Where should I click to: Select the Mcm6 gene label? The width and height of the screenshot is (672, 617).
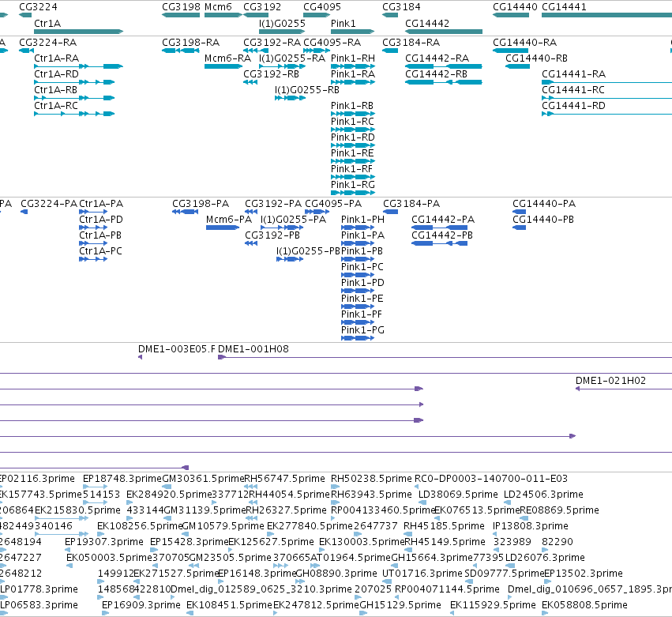point(218,7)
